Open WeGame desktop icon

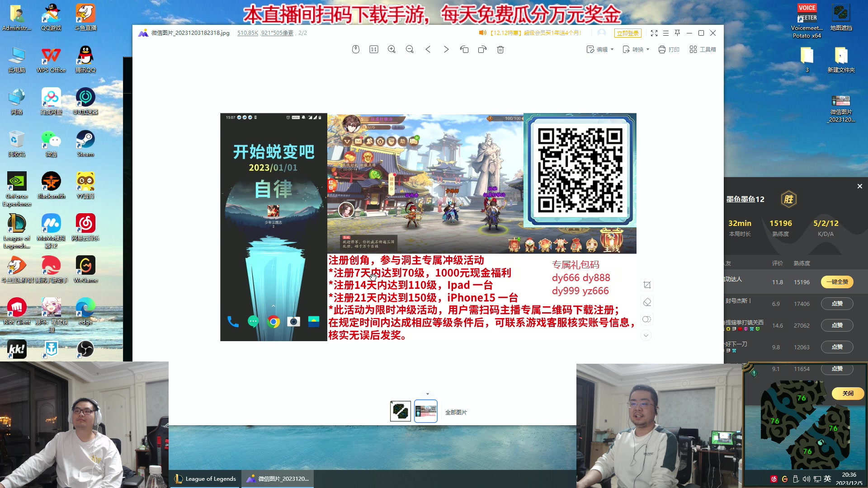coord(85,269)
